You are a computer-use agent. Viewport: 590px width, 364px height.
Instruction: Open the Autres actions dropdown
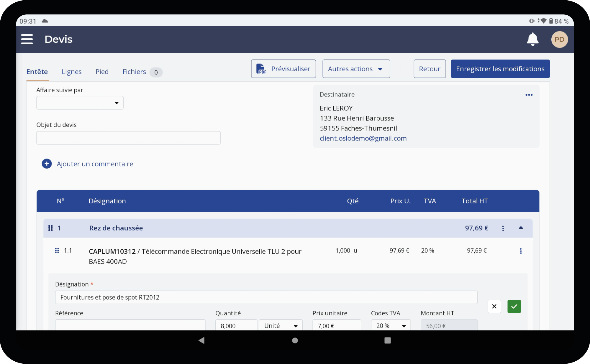356,69
